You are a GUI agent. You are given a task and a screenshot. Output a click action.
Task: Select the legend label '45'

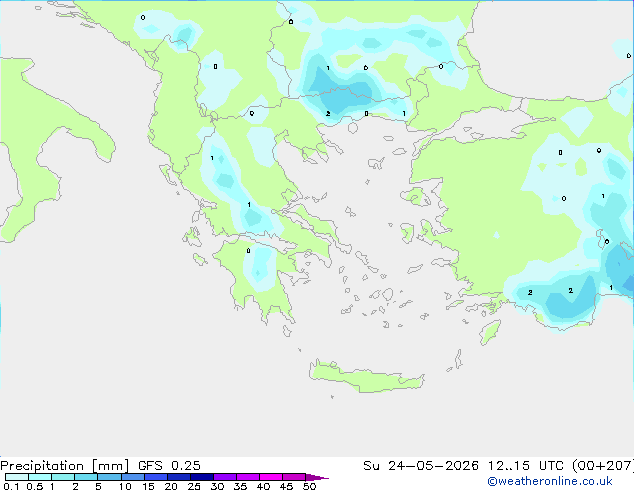click(x=286, y=486)
